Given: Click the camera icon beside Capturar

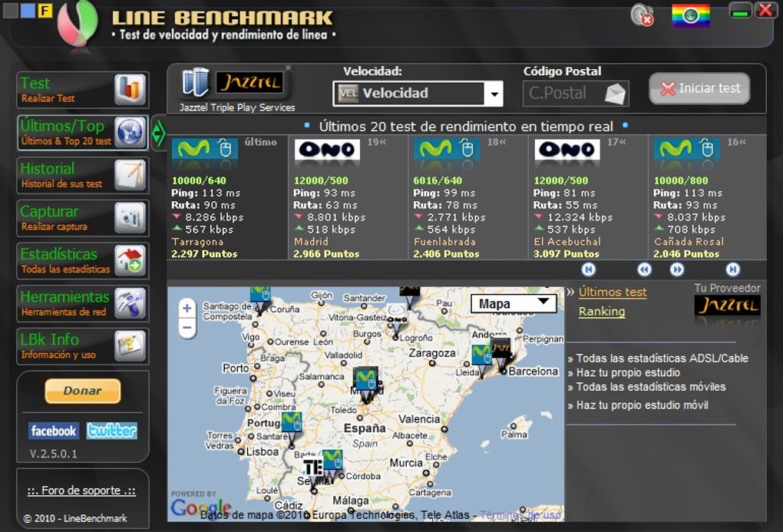Looking at the screenshot, I should [x=130, y=218].
